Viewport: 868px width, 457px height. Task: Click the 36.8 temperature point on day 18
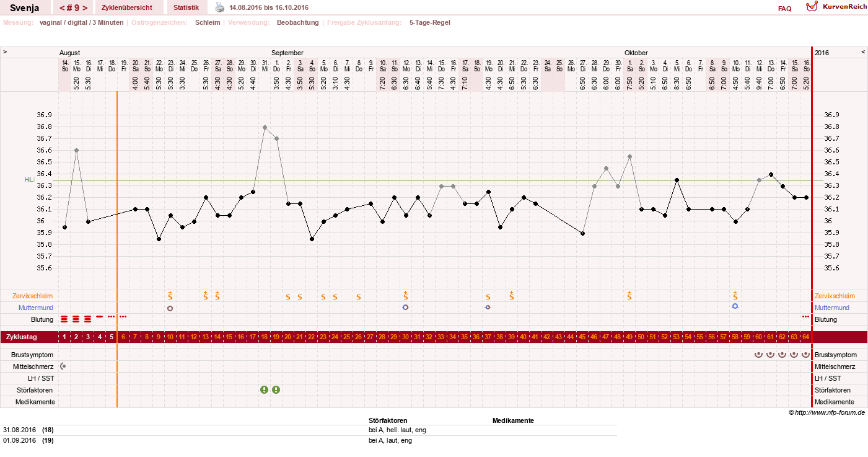coord(265,127)
